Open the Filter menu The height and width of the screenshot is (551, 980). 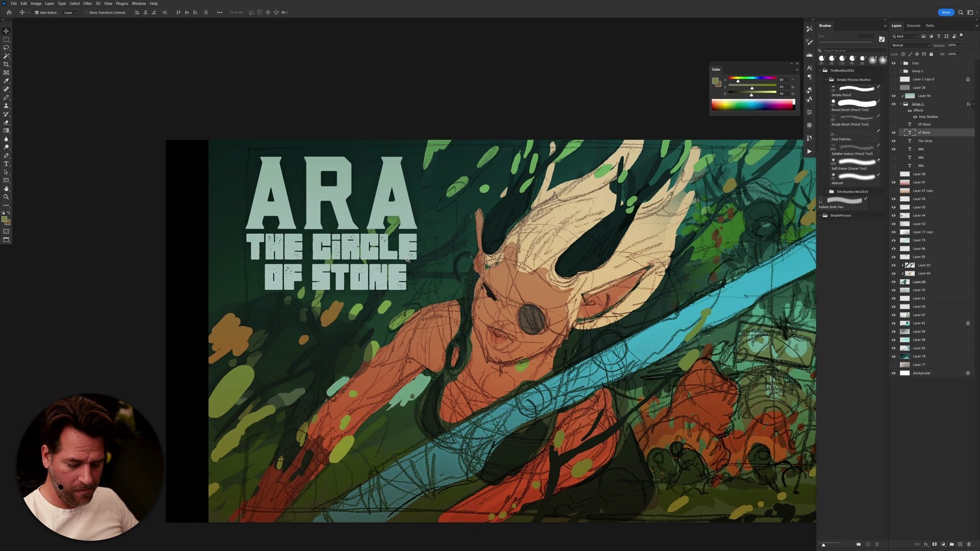pyautogui.click(x=87, y=3)
